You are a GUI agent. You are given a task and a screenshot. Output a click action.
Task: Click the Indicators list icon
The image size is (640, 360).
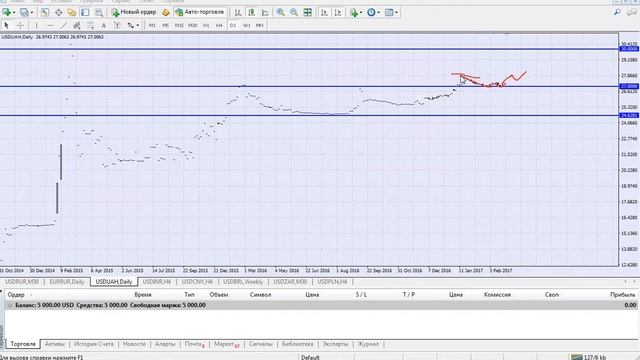(x=353, y=13)
